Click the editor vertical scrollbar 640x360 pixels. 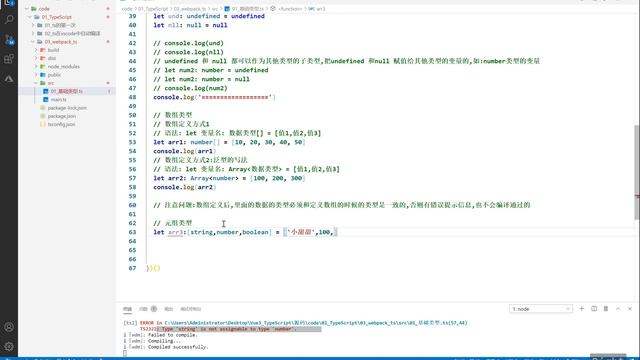click(x=637, y=171)
